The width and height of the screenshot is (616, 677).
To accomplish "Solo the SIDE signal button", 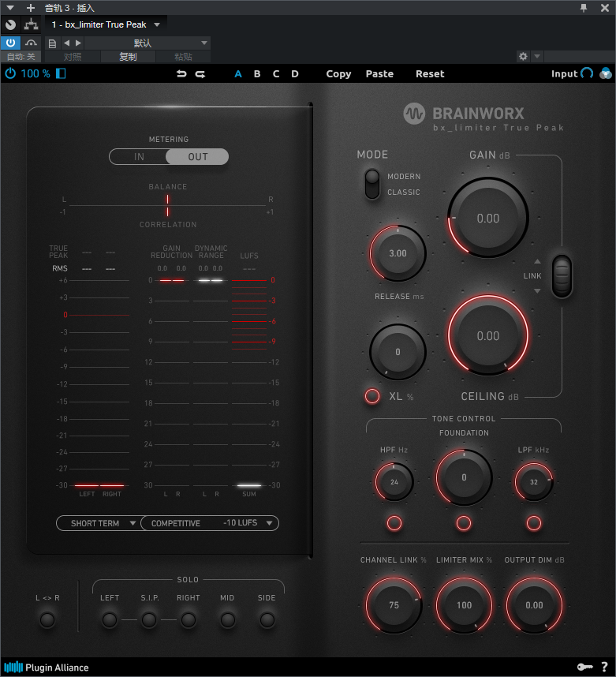I will pos(267,619).
